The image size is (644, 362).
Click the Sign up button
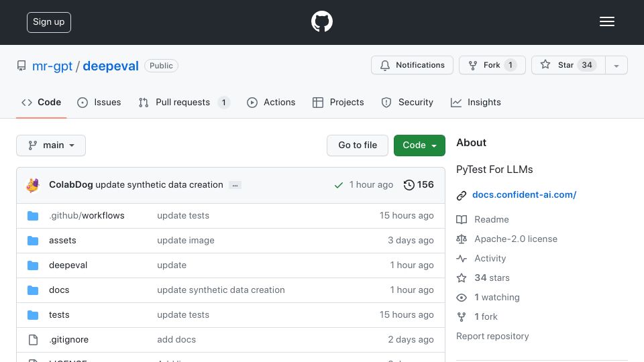click(49, 22)
